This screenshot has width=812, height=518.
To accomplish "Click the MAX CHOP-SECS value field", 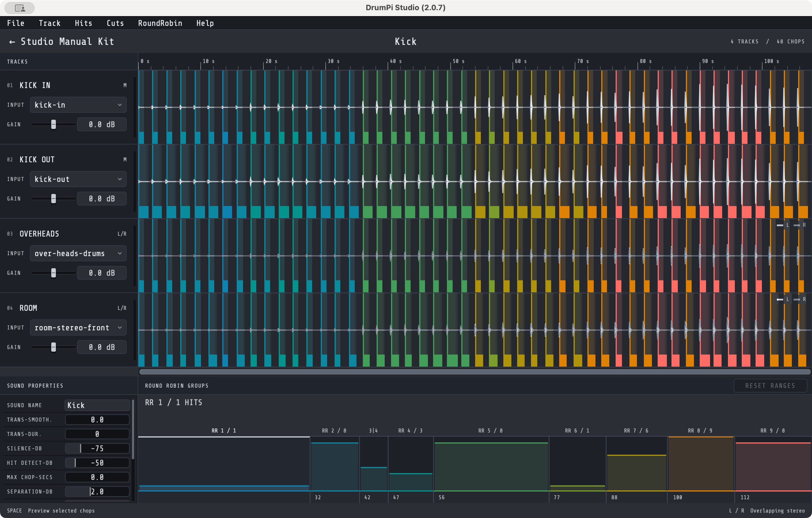I will tap(97, 477).
